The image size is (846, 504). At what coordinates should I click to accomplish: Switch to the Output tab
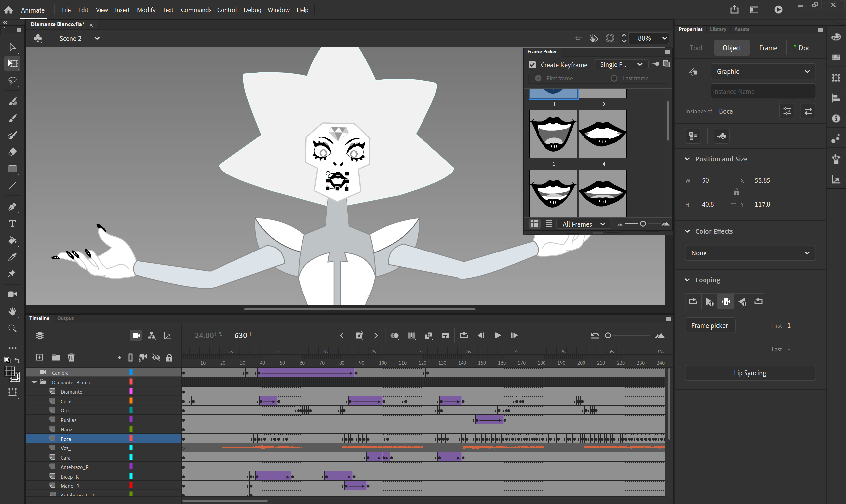point(65,318)
